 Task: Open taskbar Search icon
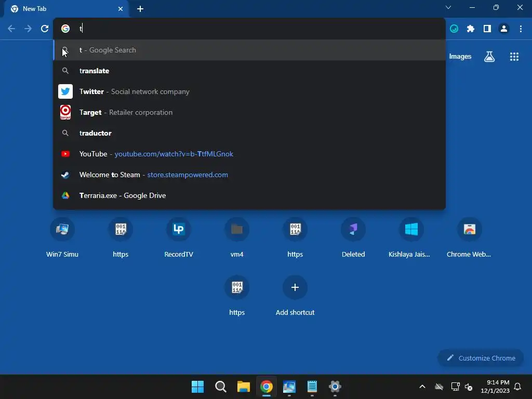220,387
